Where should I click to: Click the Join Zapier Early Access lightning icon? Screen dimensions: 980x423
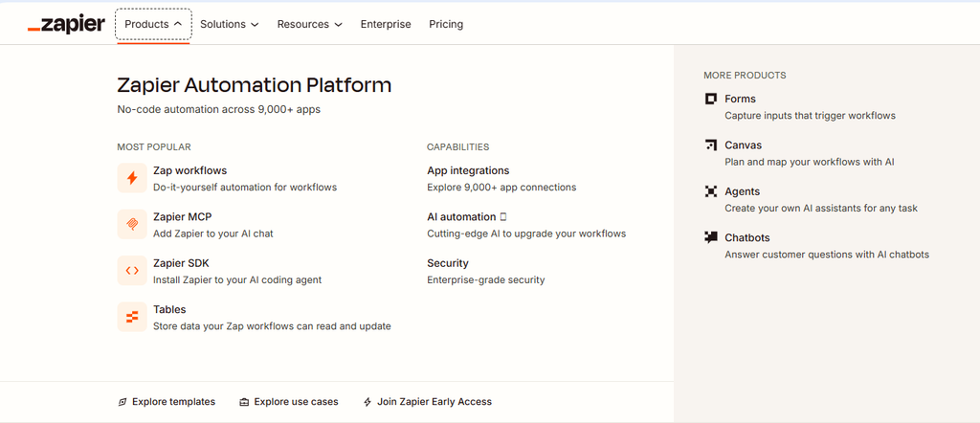pyautogui.click(x=367, y=402)
